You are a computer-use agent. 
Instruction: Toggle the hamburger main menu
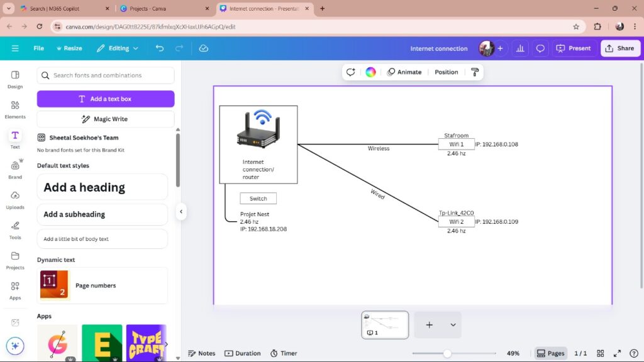15,48
